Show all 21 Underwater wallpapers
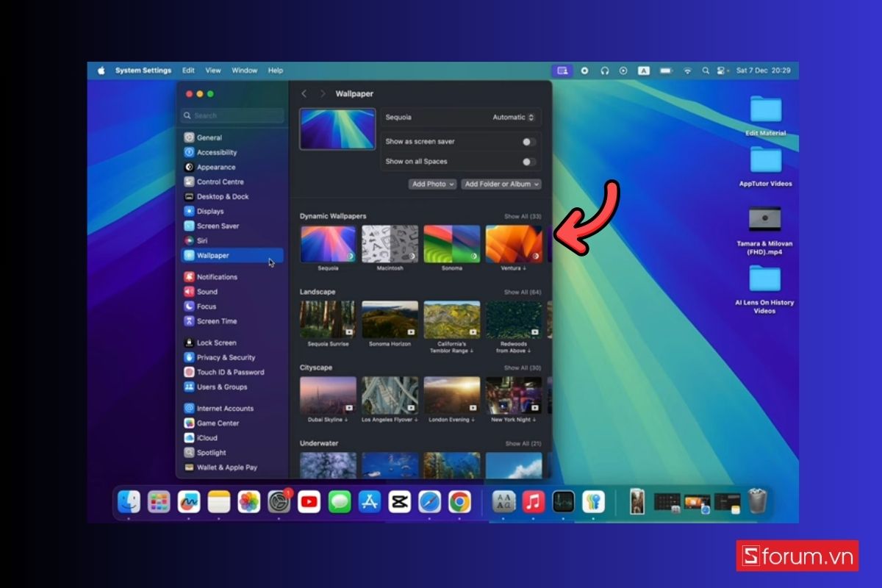The width and height of the screenshot is (882, 588). pos(523,444)
